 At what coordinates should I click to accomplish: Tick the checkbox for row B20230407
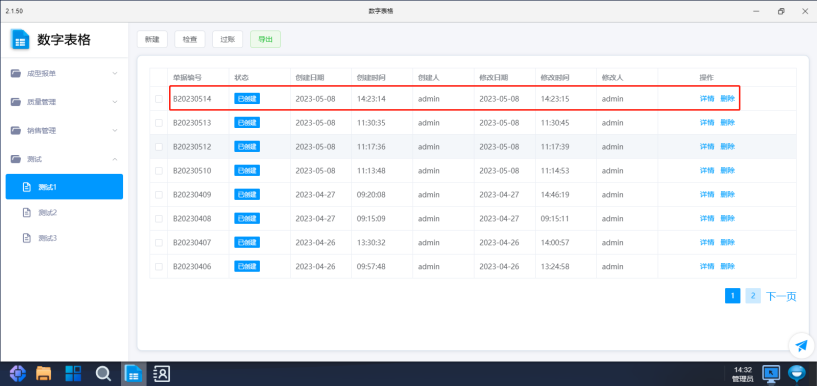pos(159,243)
